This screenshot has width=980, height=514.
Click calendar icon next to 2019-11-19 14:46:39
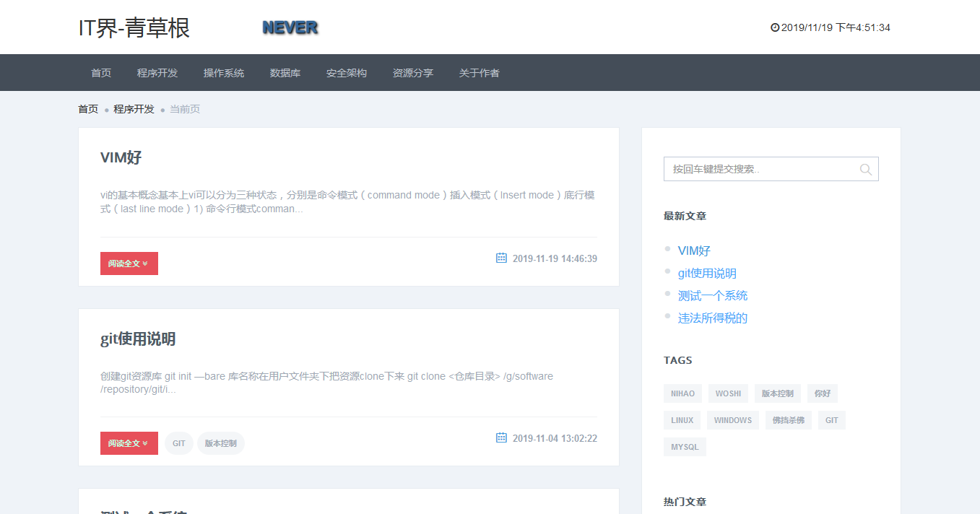[x=501, y=258]
